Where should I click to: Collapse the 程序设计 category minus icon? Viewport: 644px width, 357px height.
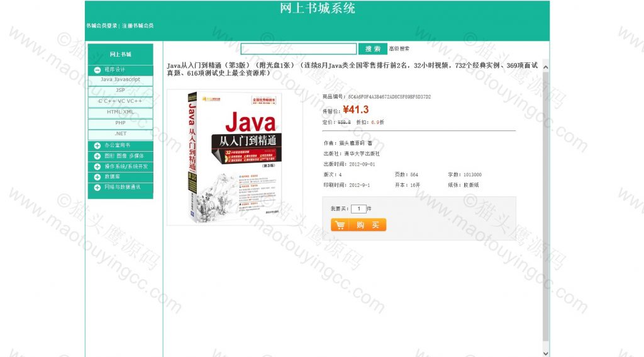[97, 70]
